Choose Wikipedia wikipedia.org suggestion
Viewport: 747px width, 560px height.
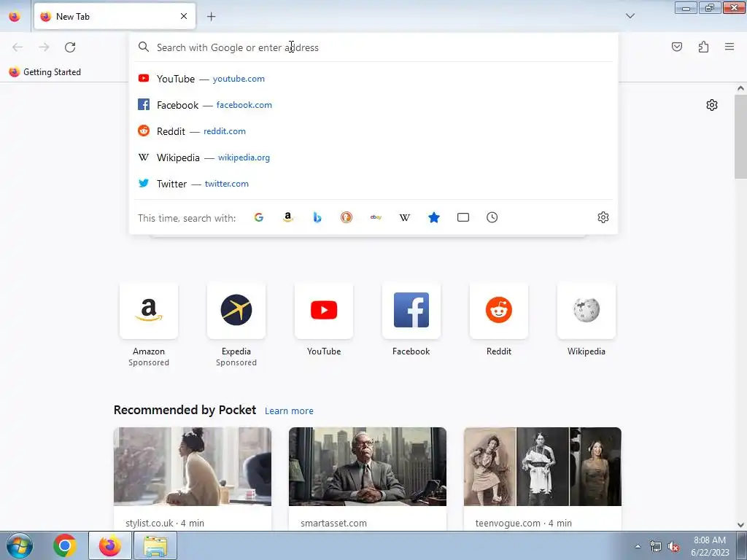pyautogui.click(x=373, y=157)
